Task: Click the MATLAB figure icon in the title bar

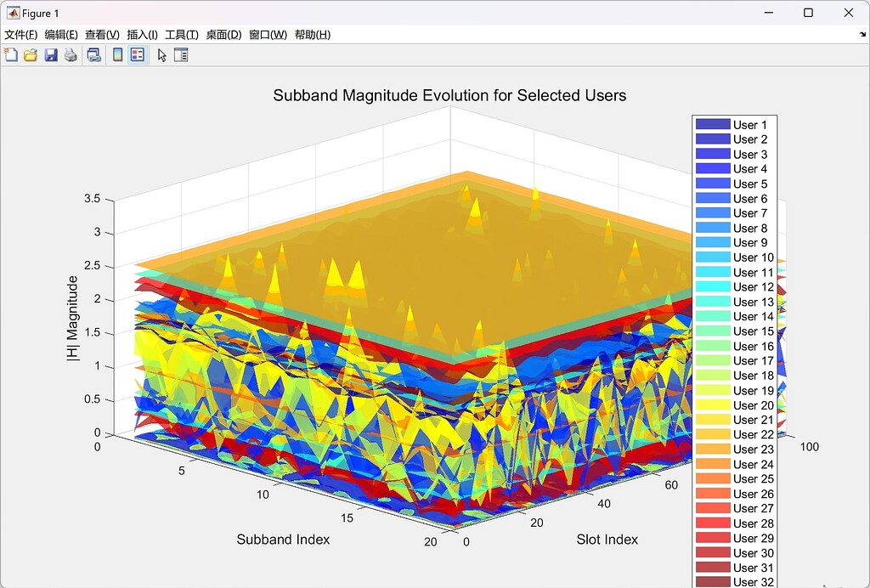Action: (13, 13)
